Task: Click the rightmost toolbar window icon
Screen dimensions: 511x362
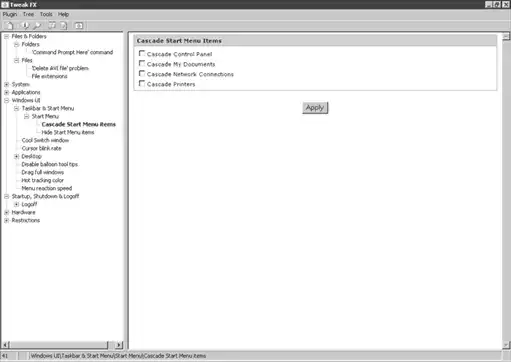Action: (x=79, y=26)
